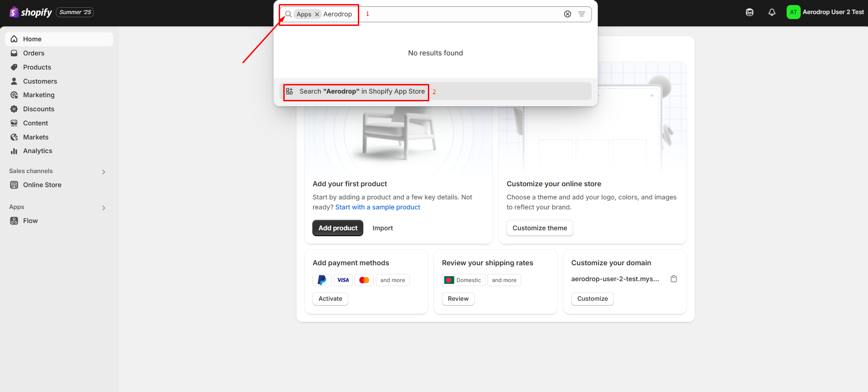Click the app store grid icon
This screenshot has height=392, width=868.
[289, 91]
